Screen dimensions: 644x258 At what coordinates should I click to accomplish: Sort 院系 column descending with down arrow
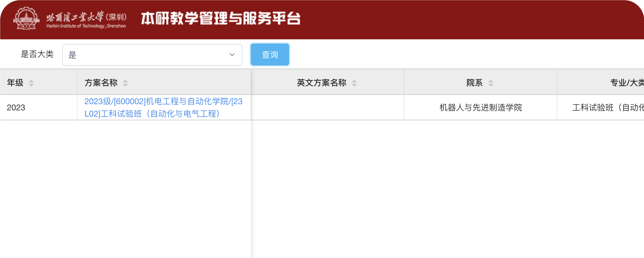coord(491,85)
